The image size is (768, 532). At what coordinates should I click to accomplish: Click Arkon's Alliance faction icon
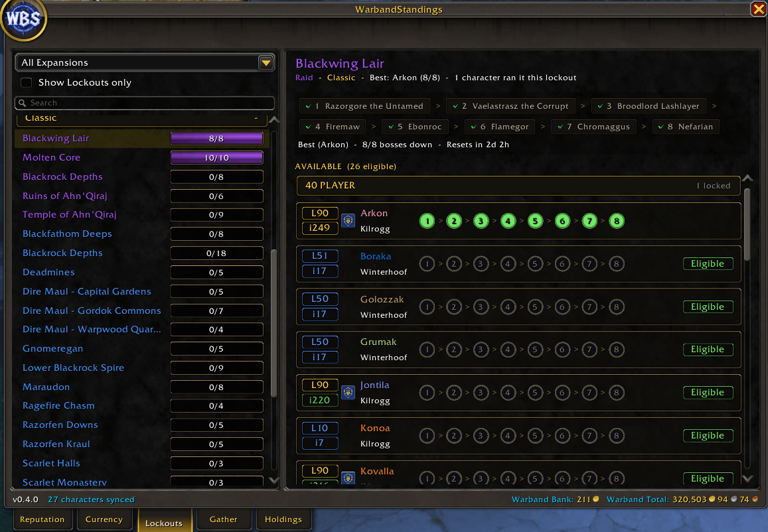coord(348,221)
